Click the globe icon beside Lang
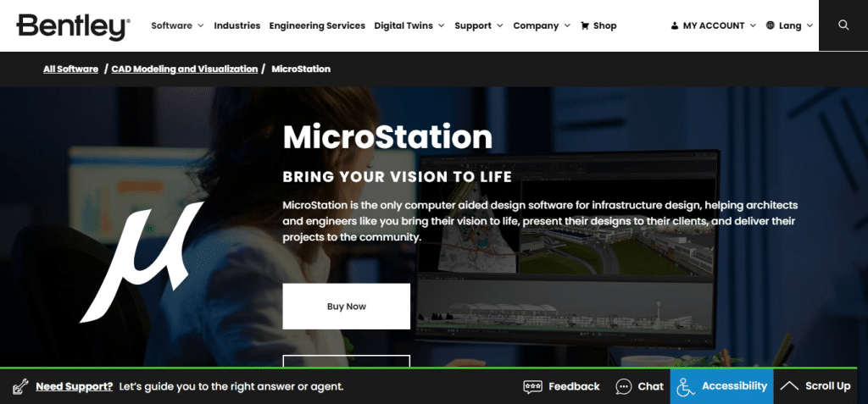The image size is (868, 404). pos(770,25)
